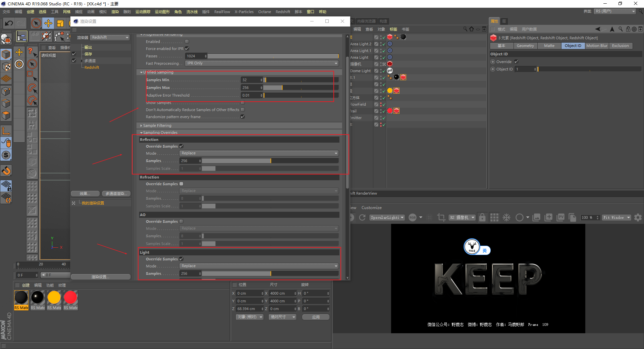Toggle the camera lock icon in RenderView
The image size is (644, 349).
(482, 217)
